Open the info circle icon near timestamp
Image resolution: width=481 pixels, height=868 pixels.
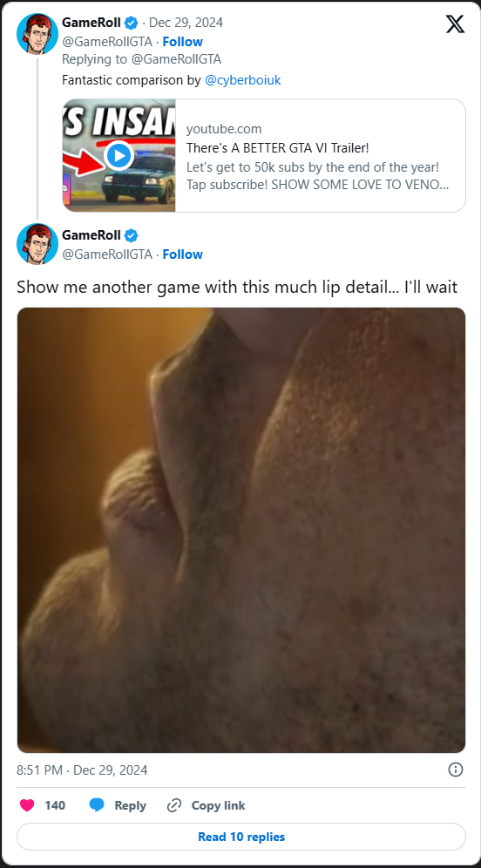456,770
